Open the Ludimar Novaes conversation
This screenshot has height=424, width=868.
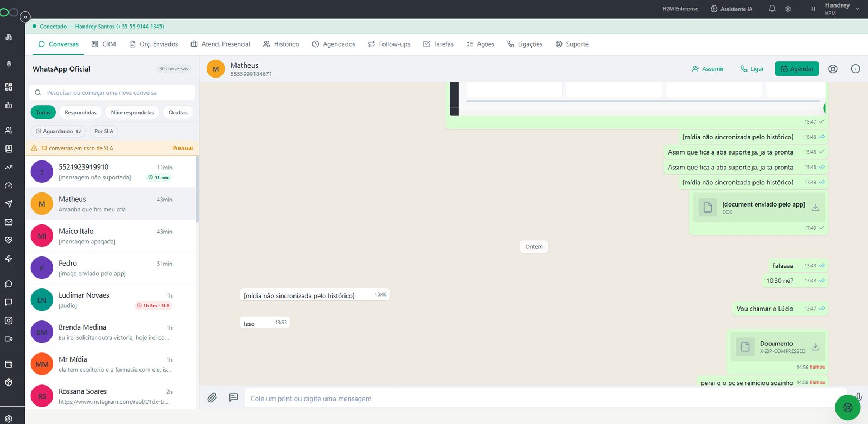click(x=112, y=300)
